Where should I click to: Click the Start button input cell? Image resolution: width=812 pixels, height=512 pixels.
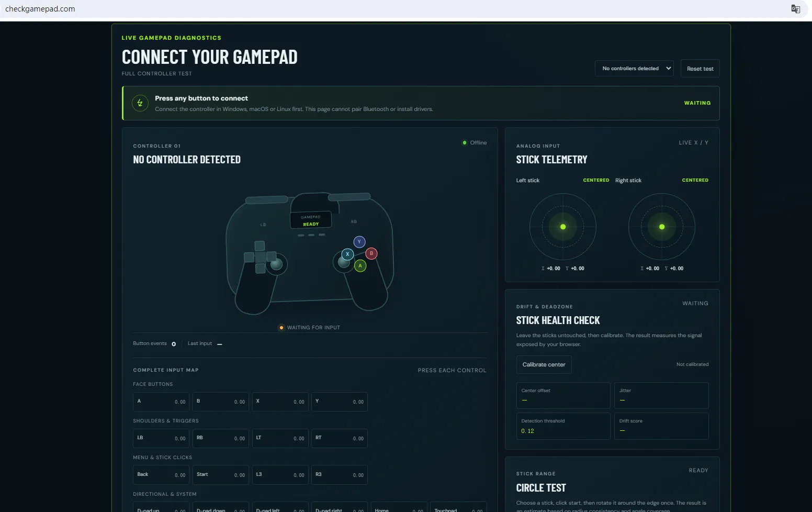point(221,475)
